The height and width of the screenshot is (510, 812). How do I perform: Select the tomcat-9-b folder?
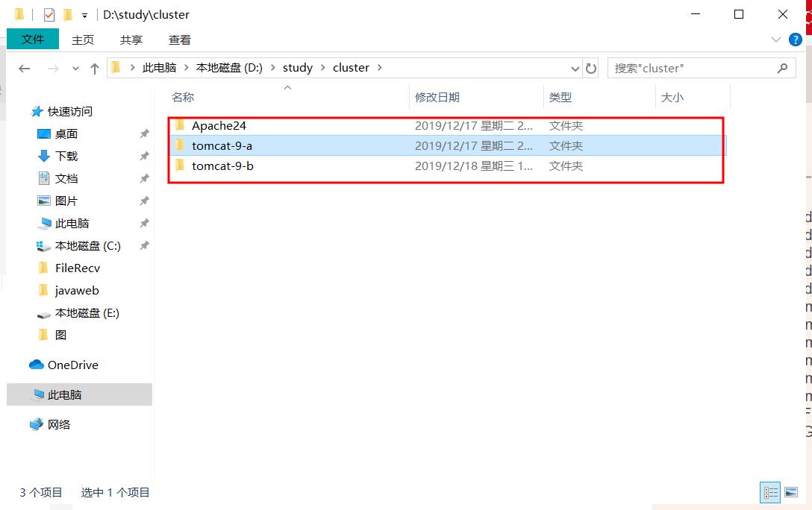(x=448, y=166)
